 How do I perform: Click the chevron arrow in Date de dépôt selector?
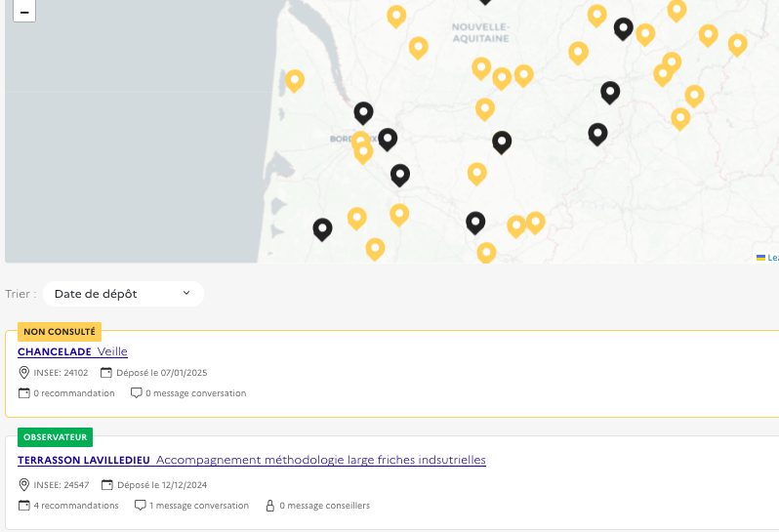(186, 294)
